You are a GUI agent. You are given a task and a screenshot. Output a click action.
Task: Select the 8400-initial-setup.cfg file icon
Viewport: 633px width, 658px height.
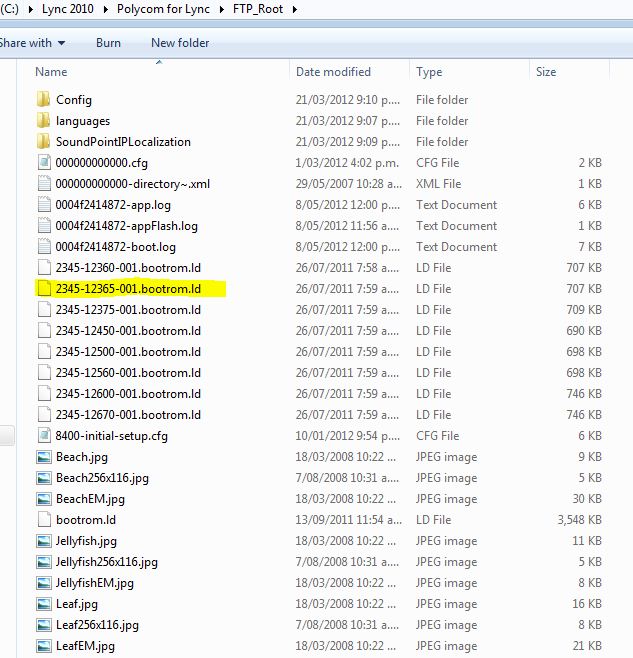(x=43, y=436)
